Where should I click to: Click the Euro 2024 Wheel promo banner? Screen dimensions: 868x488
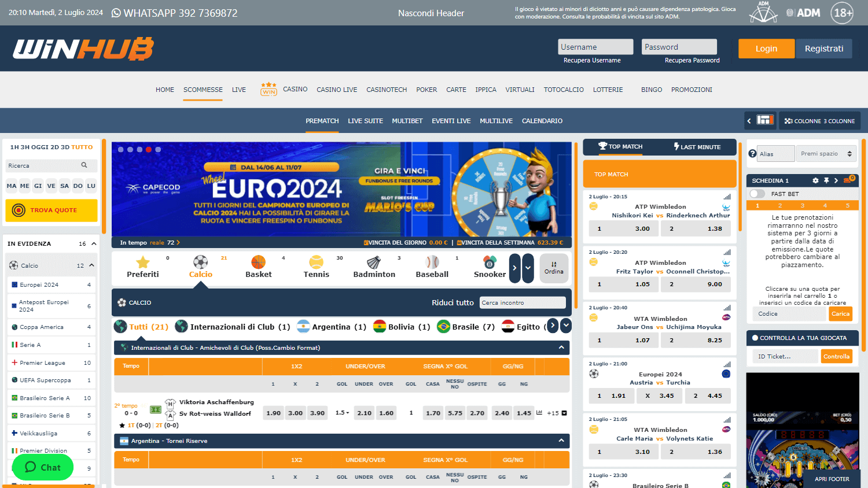341,190
